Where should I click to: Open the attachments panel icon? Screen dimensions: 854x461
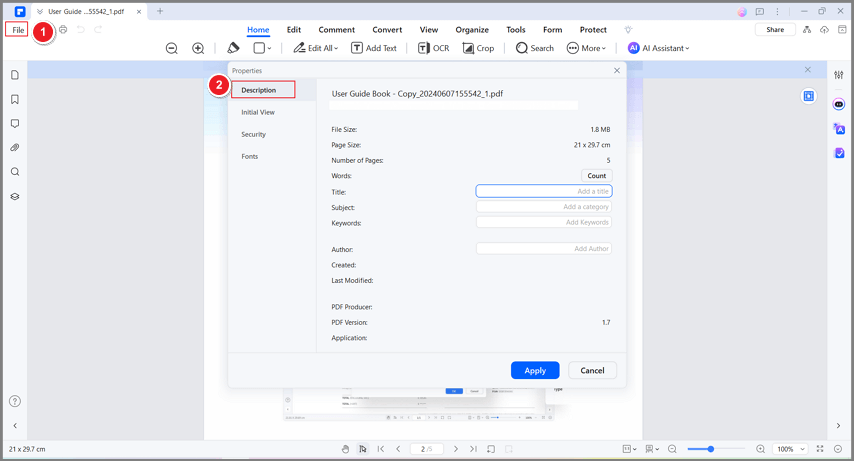click(x=15, y=148)
